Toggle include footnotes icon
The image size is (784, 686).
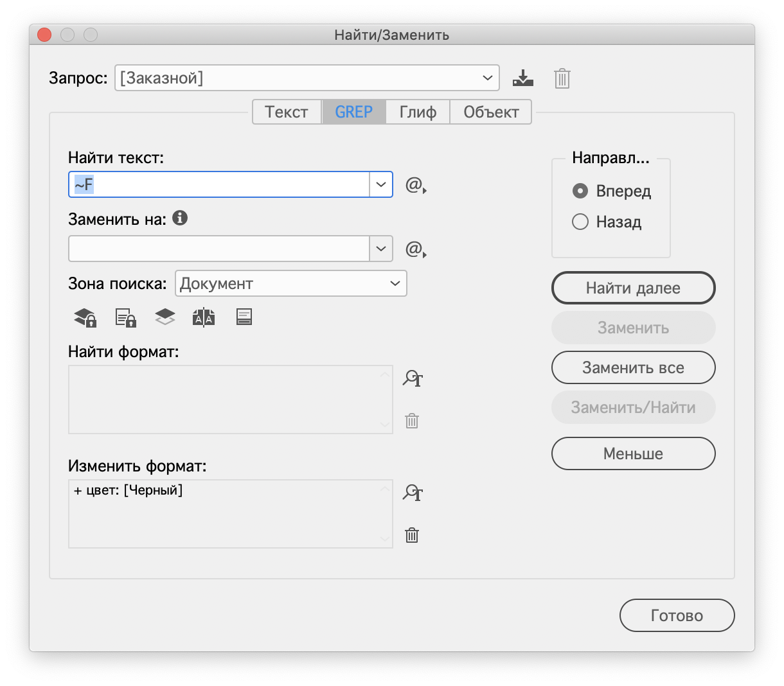pyautogui.click(x=244, y=316)
